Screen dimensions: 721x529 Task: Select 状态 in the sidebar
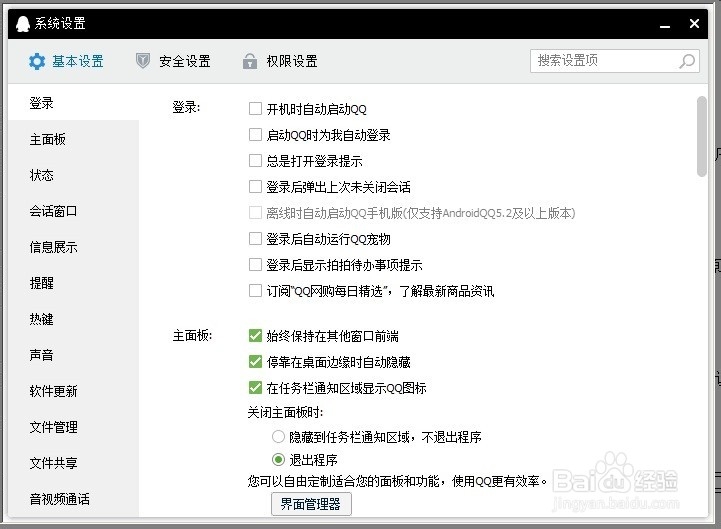tap(74, 175)
